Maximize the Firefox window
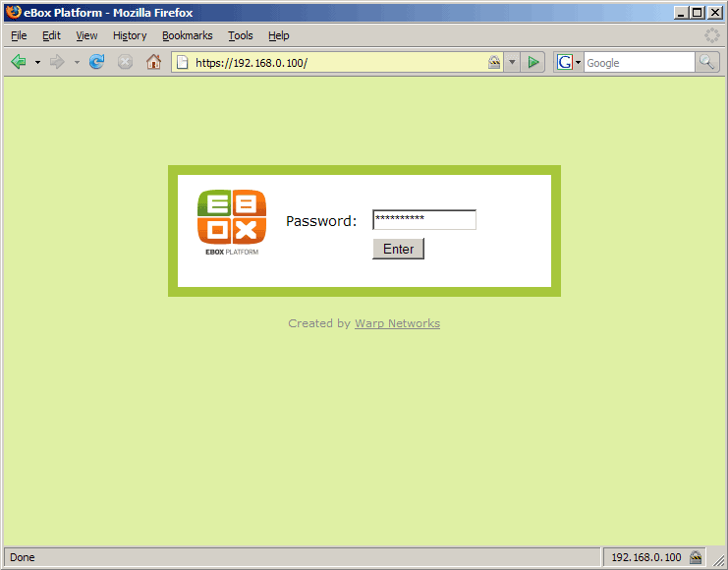Screen dimensions: 728x570 pyautogui.click(x=697, y=13)
